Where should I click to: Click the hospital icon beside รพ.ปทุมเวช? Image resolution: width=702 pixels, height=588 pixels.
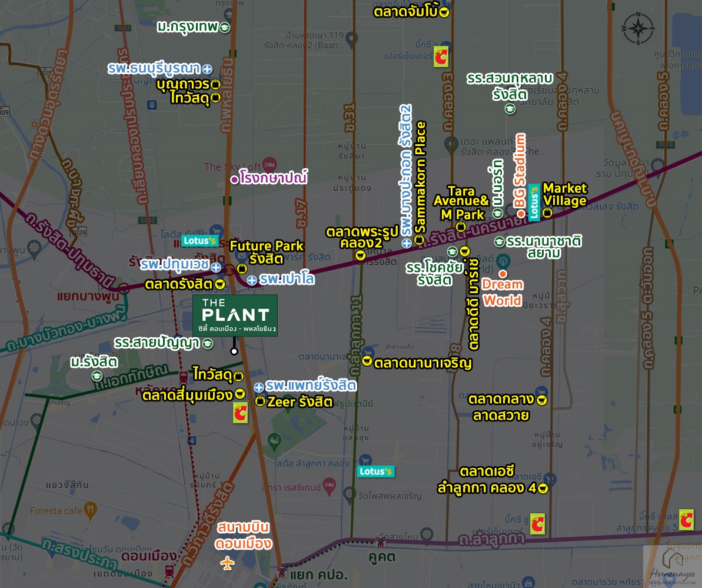tap(216, 267)
